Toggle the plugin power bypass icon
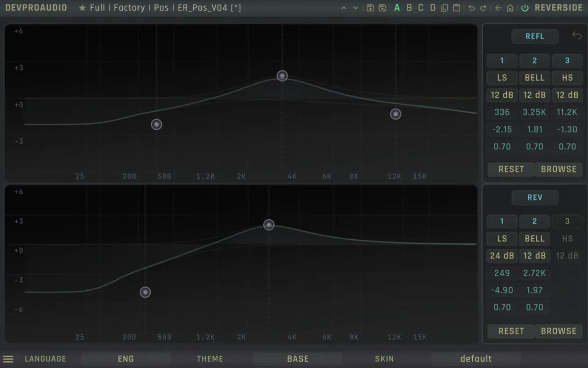 point(525,8)
